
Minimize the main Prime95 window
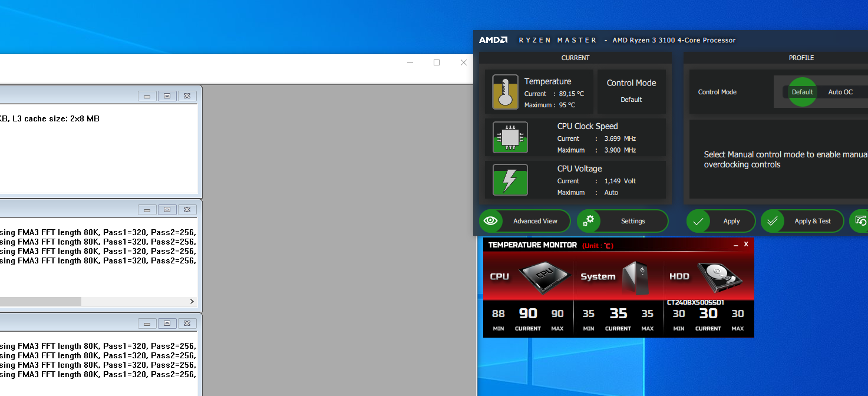coord(410,62)
